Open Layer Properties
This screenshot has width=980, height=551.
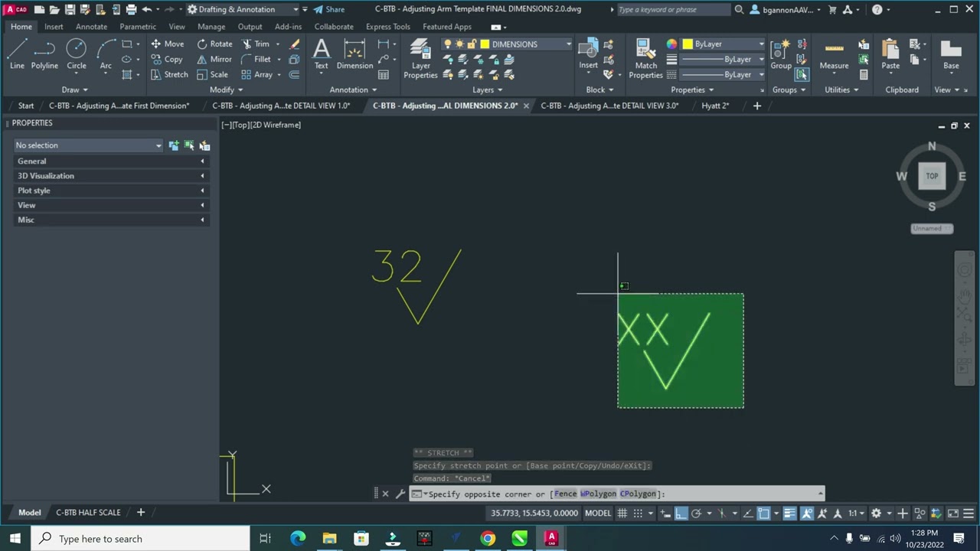tap(420, 60)
